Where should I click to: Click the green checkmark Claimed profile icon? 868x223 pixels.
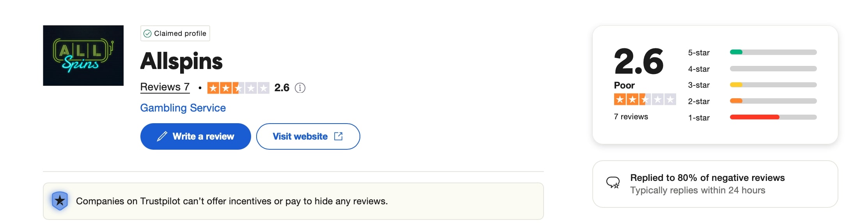click(147, 34)
